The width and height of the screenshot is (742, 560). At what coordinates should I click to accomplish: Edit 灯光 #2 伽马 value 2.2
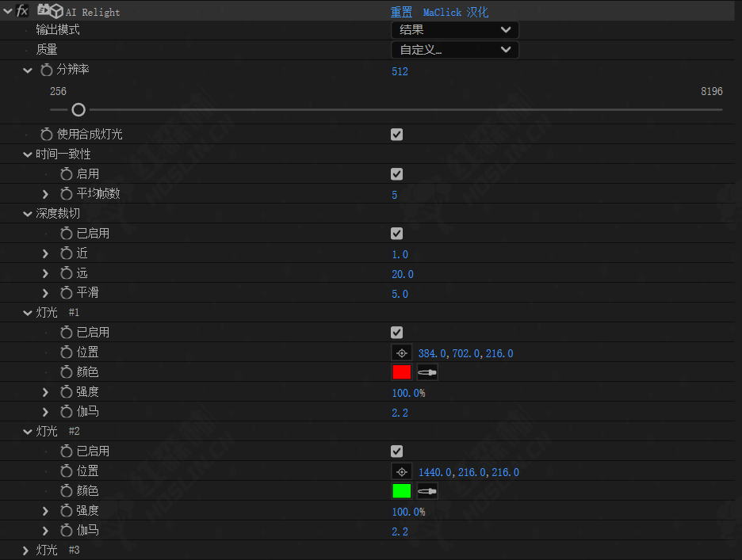[400, 531]
